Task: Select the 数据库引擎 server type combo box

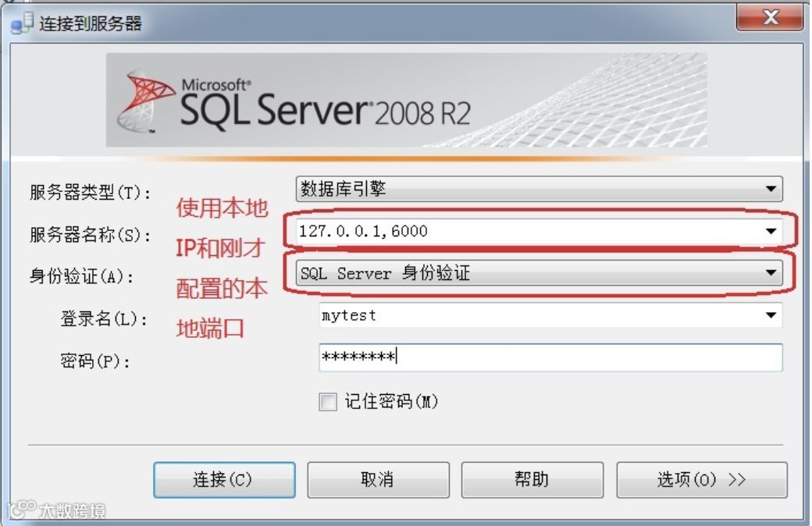Action: [x=539, y=189]
